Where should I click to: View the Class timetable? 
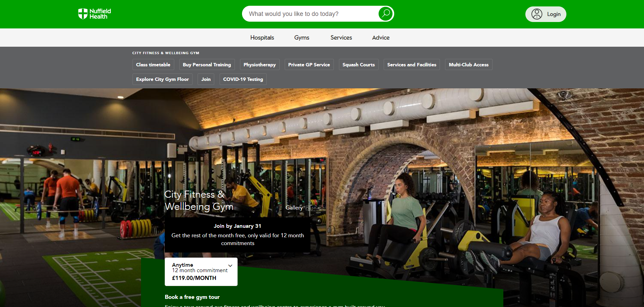[x=153, y=64]
